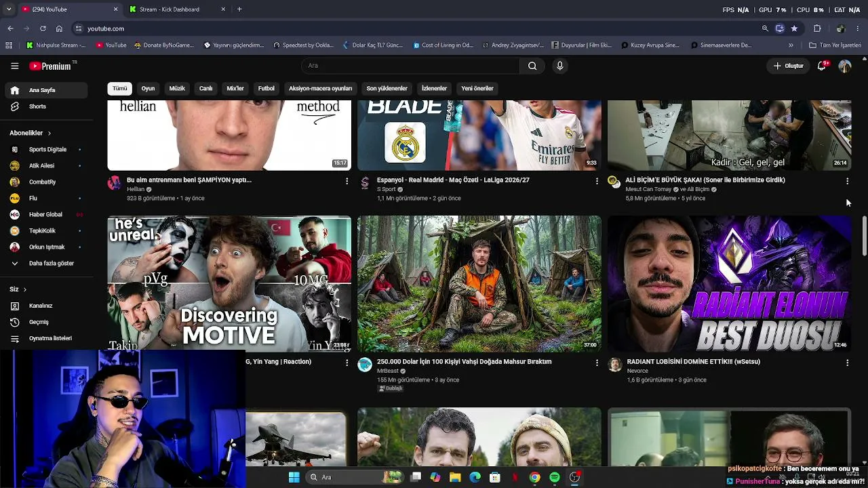Select the 'Müzik' filter chip
The width and height of the screenshot is (868, 488).
pos(177,89)
